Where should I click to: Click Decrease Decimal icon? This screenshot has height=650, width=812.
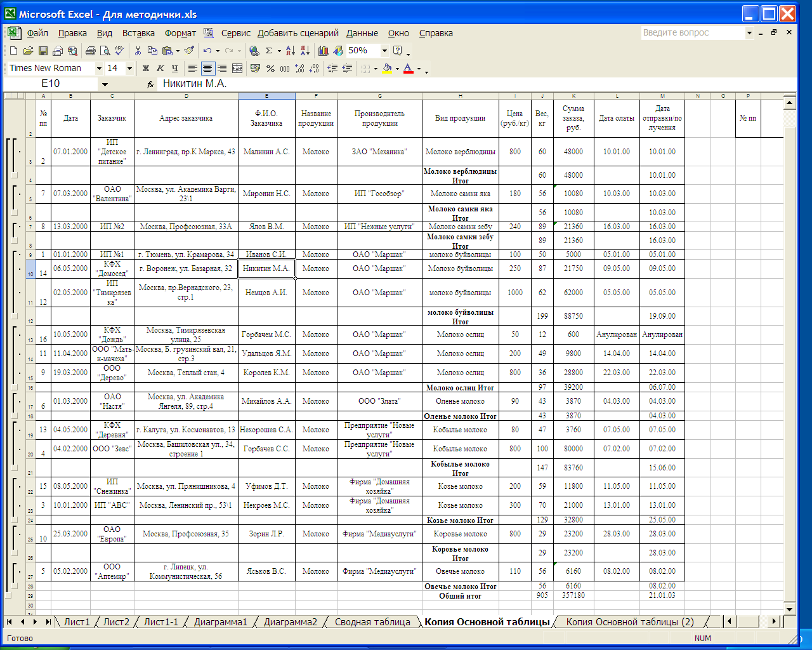click(x=314, y=68)
